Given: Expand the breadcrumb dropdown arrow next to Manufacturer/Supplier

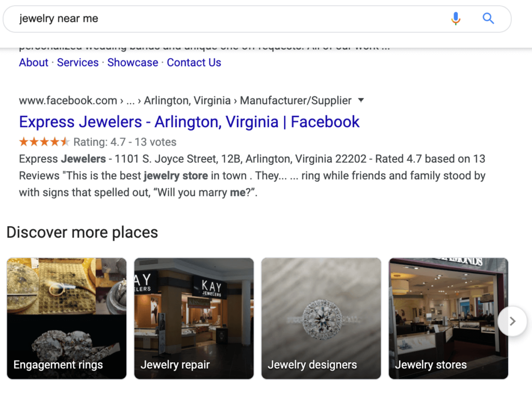Looking at the screenshot, I should [361, 100].
